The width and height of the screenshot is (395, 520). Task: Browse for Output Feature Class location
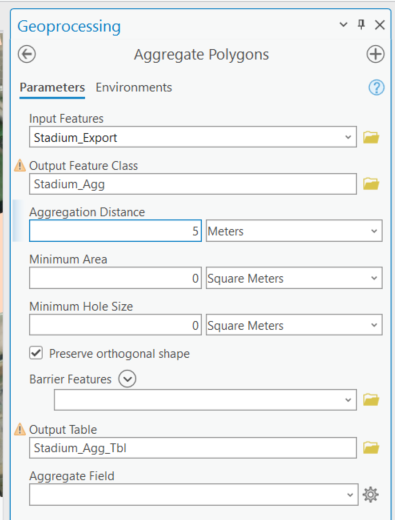pyautogui.click(x=371, y=184)
